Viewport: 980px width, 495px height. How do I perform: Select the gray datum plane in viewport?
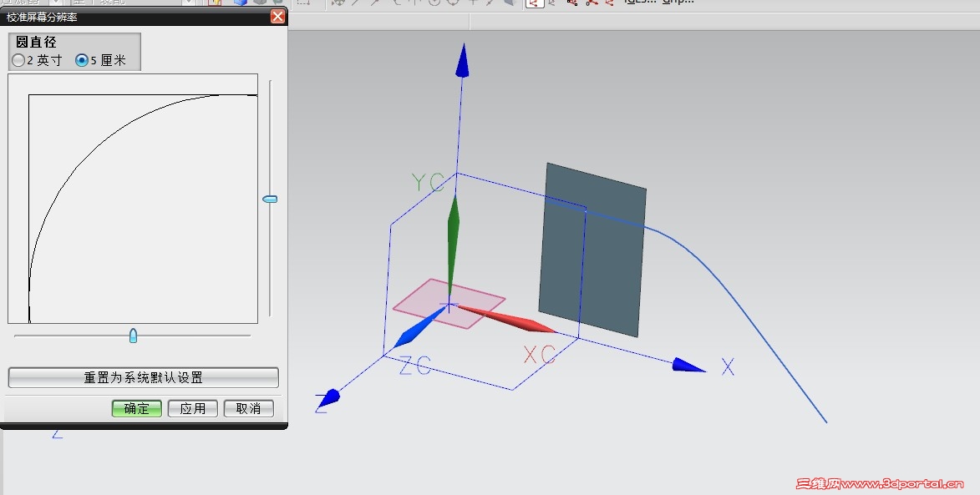(x=592, y=250)
